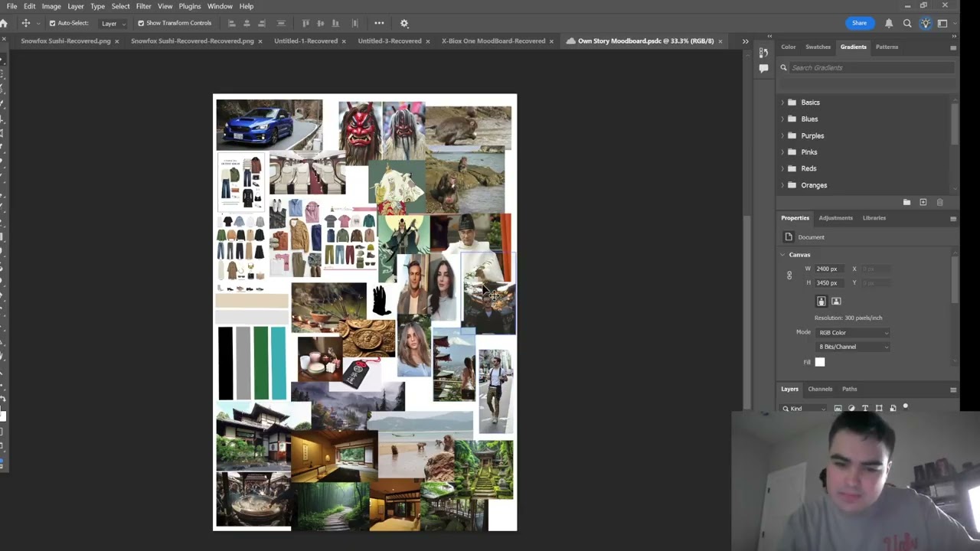This screenshot has width=980, height=551.
Task: Toggle Show Transform Controls checkbox
Action: pos(141,23)
